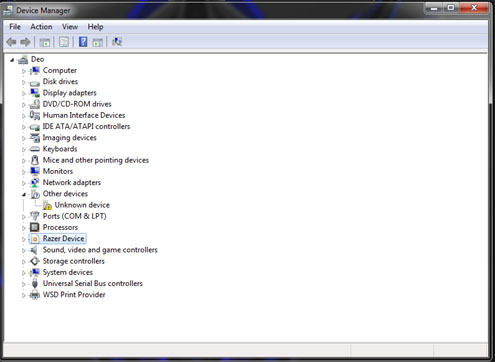The image size is (495, 362).
Task: Select the Storage controllers label
Action: tap(73, 261)
